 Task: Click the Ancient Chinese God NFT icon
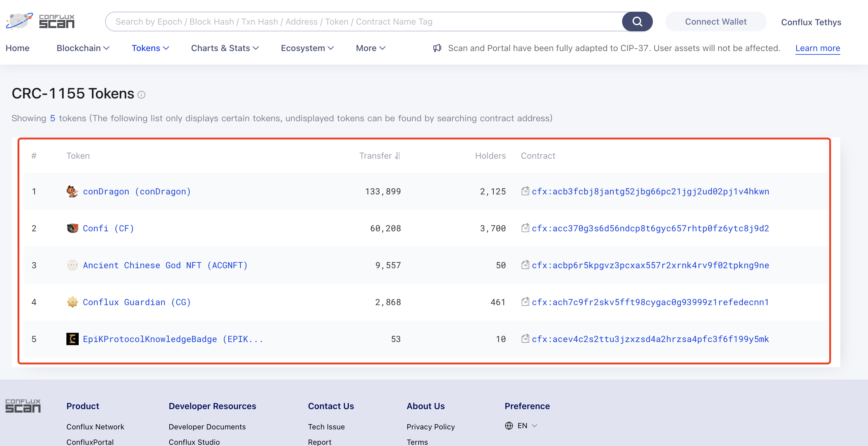[73, 265]
